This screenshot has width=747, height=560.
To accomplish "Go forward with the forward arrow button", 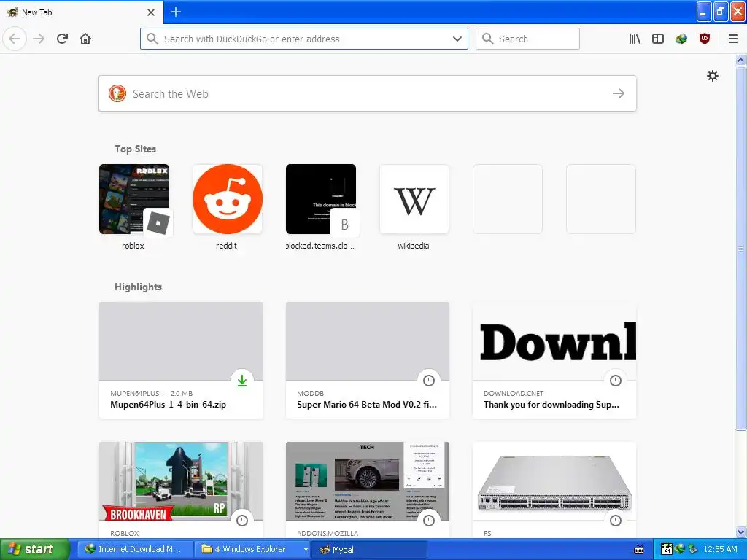I will tap(39, 39).
